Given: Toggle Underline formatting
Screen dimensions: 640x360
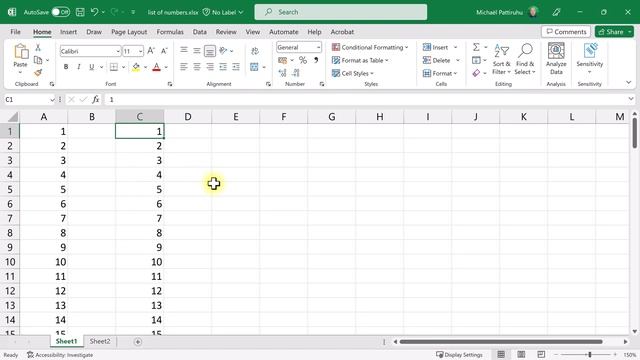Looking at the screenshot, I should 91,67.
